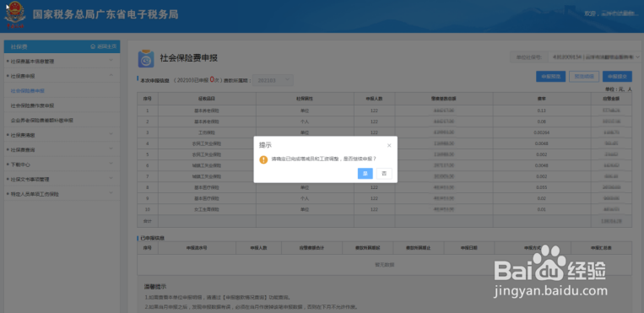This screenshot has height=313, width=644.
Task: Click the national tax emblem logo
Action: click(15, 14)
